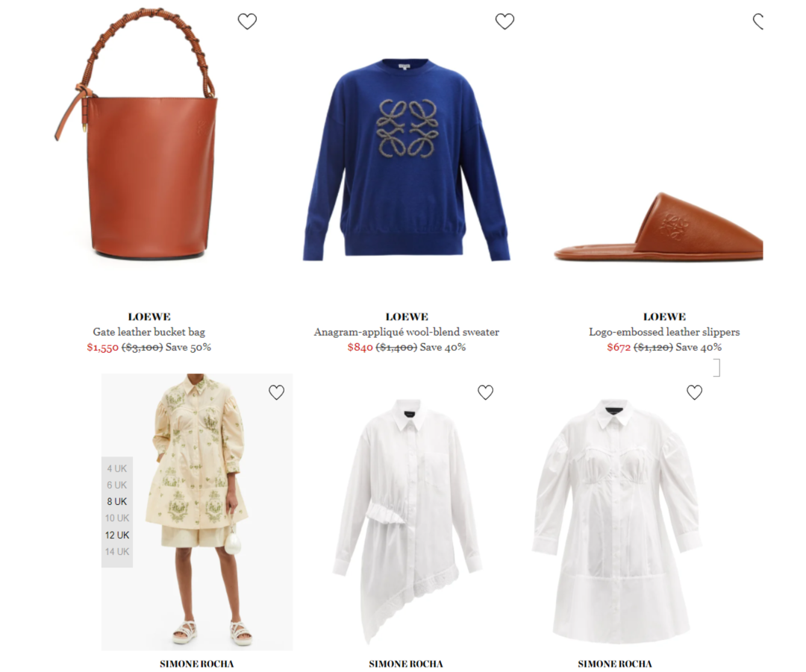The height and width of the screenshot is (672, 806).
Task: Click the wishlist heart on blue Loewe sweater
Action: pyautogui.click(x=504, y=21)
